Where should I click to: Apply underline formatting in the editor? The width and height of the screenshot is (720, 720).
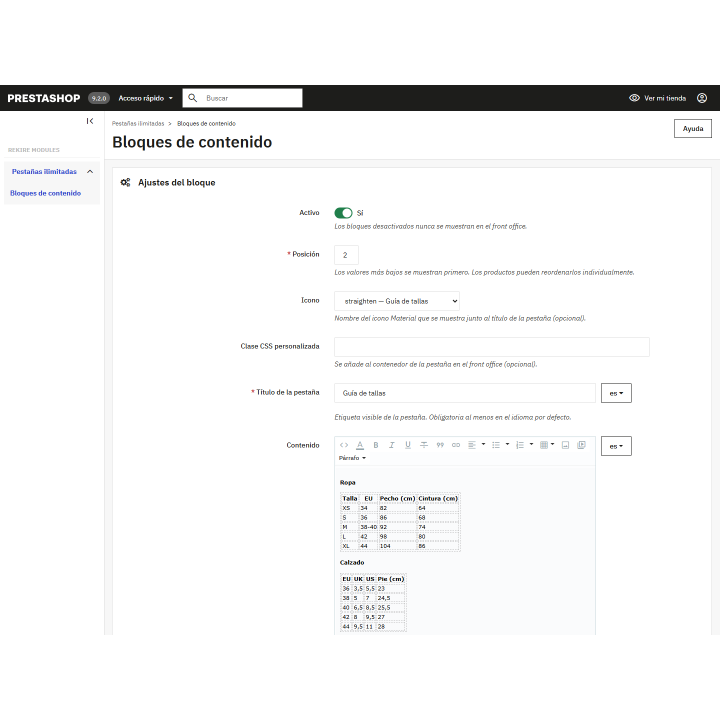408,445
